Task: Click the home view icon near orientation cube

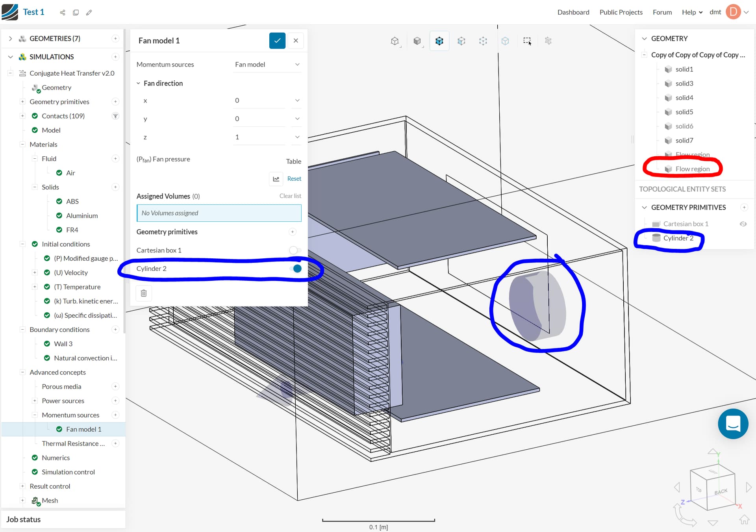Action: (x=744, y=520)
